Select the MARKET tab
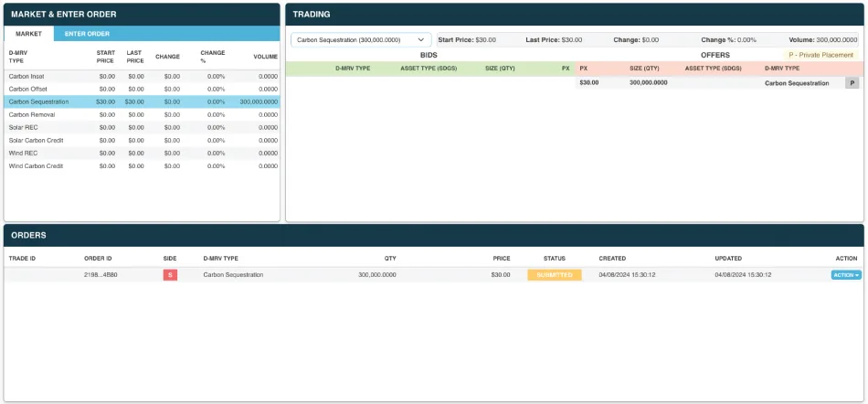Image resolution: width=868 pixels, height=404 pixels. coord(29,34)
